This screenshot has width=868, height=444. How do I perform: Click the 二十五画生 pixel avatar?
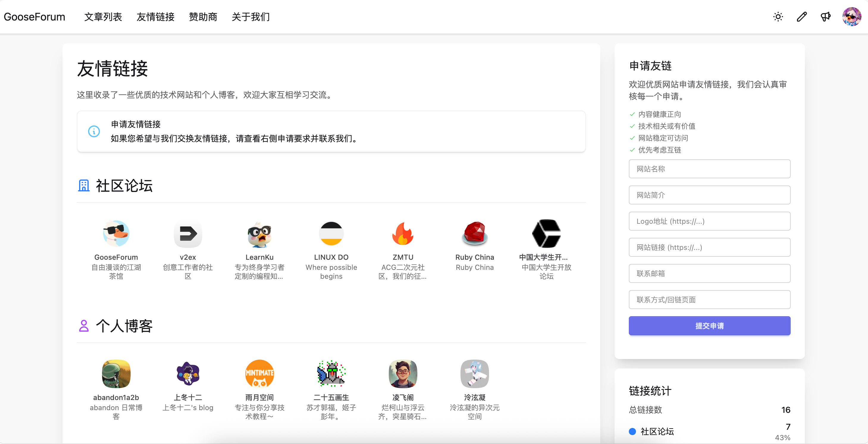331,374
